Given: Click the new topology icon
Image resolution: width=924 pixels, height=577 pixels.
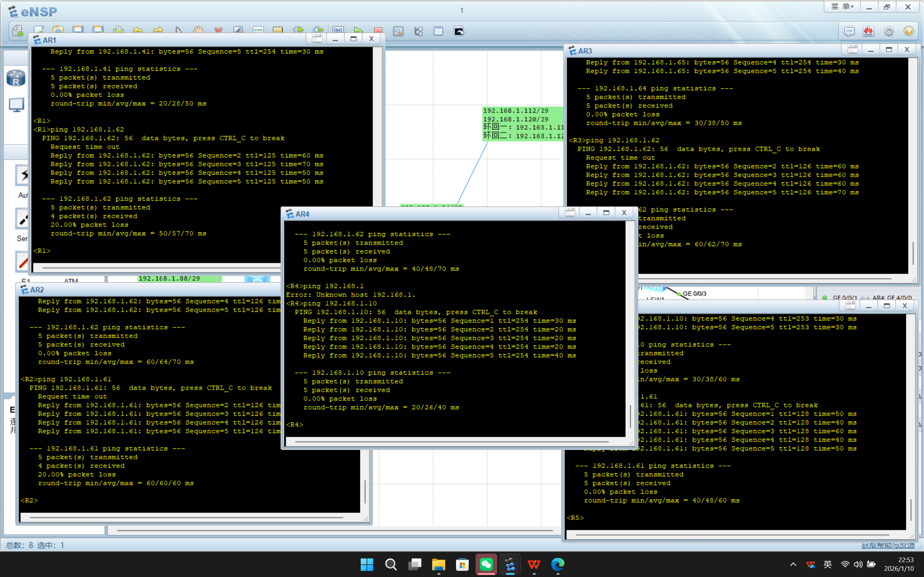Looking at the screenshot, I should coord(18,31).
